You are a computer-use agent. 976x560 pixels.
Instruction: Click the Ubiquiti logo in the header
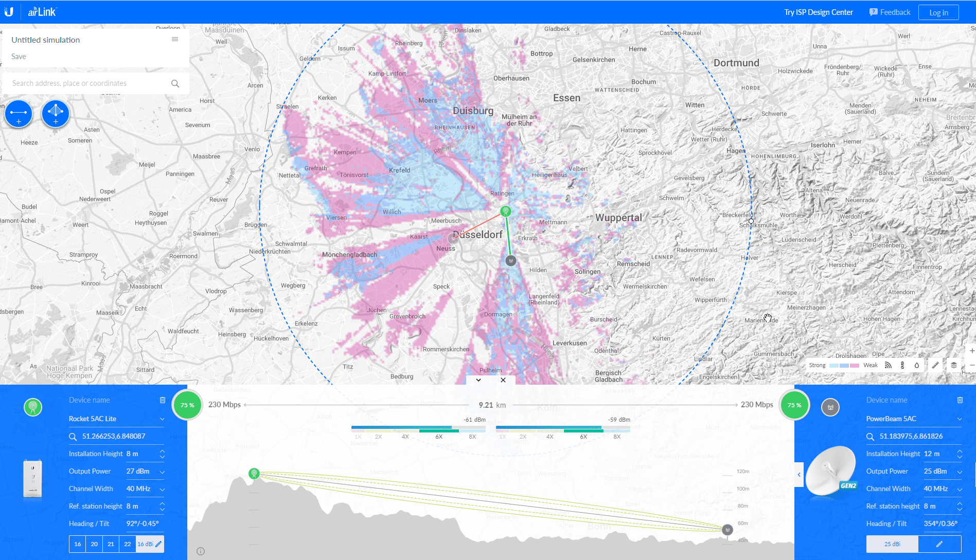9,12
